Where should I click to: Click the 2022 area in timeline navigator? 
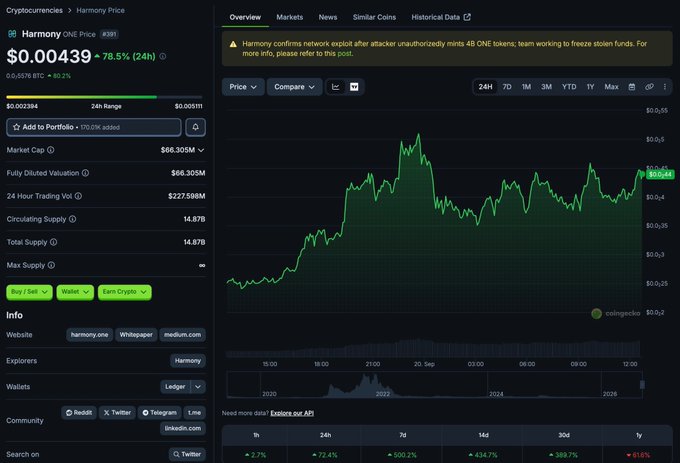[x=382, y=394]
